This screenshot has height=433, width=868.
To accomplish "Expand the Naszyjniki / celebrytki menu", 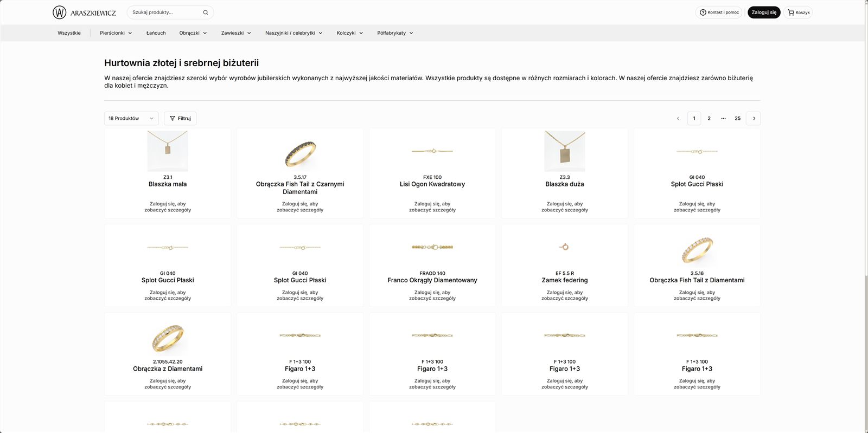I will pos(294,33).
